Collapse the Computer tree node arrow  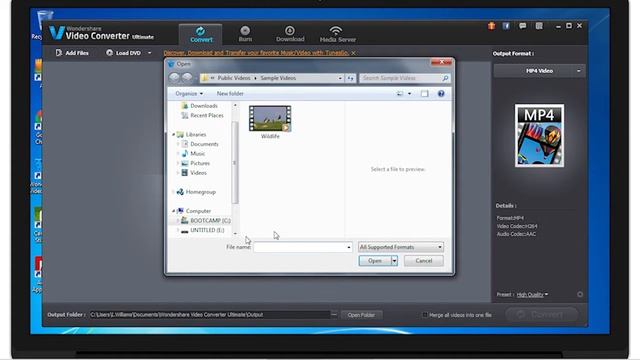pyautogui.click(x=173, y=211)
